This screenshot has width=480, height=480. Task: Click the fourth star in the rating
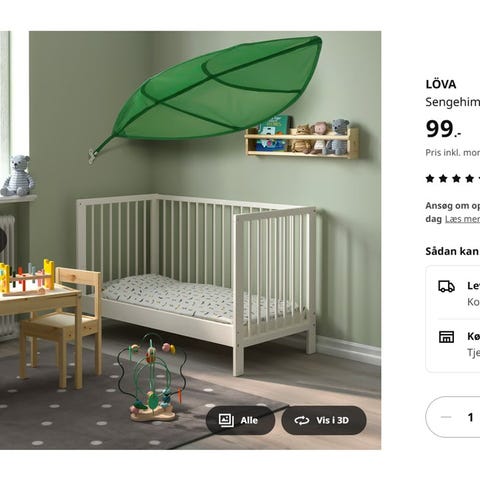click(x=469, y=179)
